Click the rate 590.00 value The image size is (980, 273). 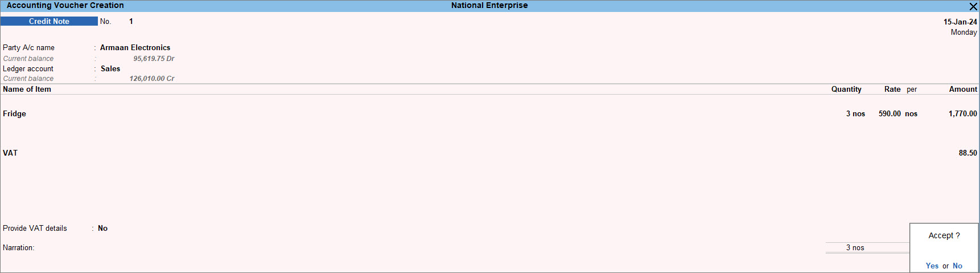click(890, 113)
